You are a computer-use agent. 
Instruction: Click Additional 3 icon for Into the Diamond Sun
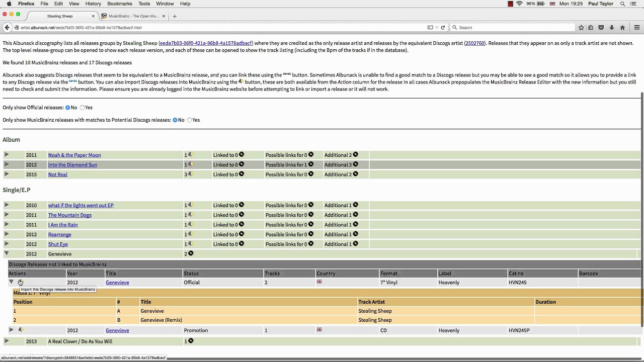[356, 164]
